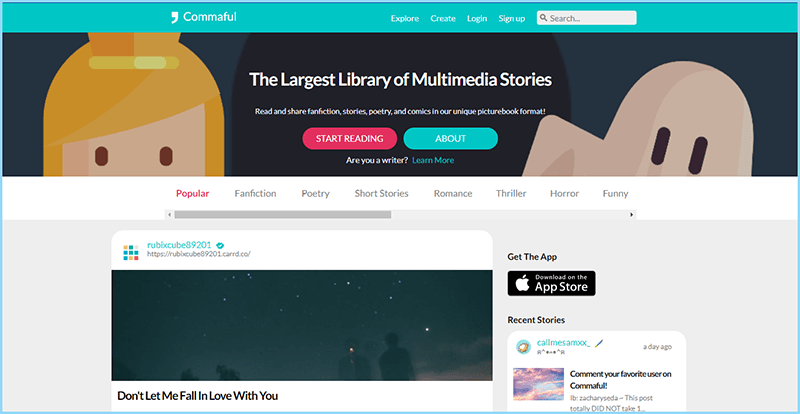Click the teal ABOUT button

(451, 138)
